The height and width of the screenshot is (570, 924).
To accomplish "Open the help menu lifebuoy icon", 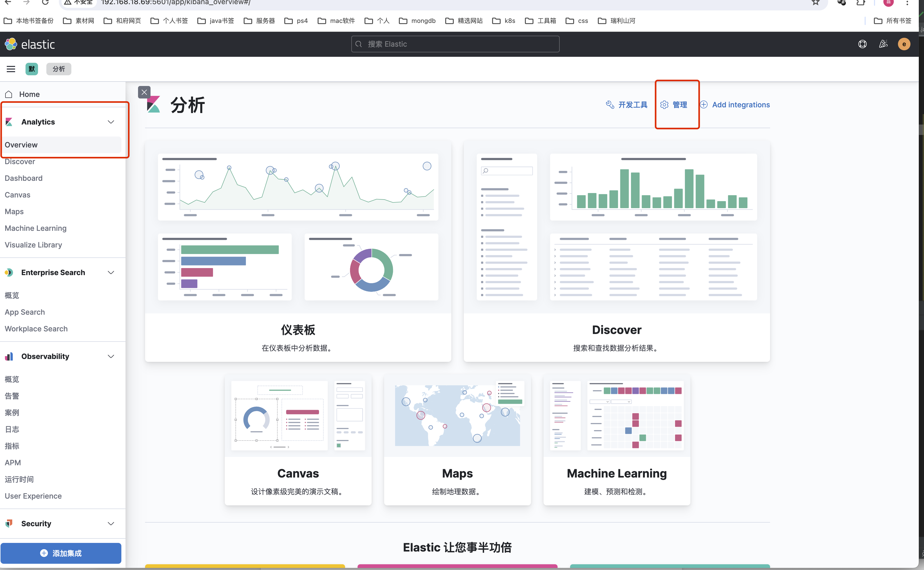I will click(x=862, y=44).
